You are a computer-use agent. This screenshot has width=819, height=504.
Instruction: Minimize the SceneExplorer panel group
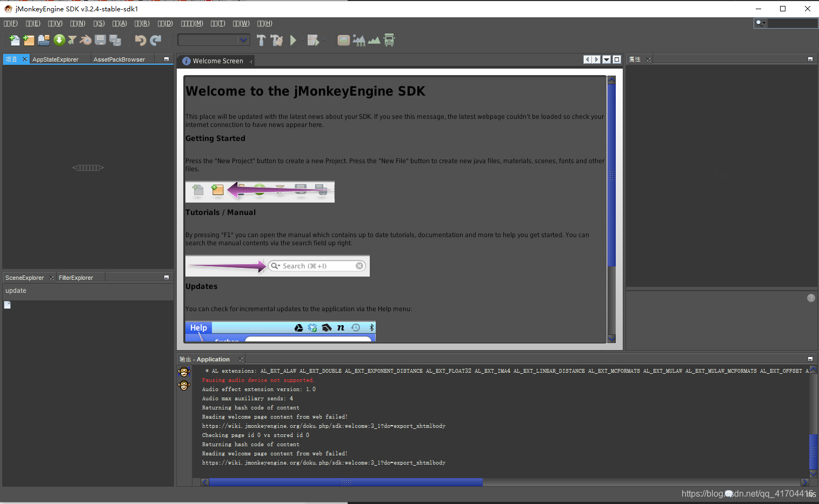point(167,277)
